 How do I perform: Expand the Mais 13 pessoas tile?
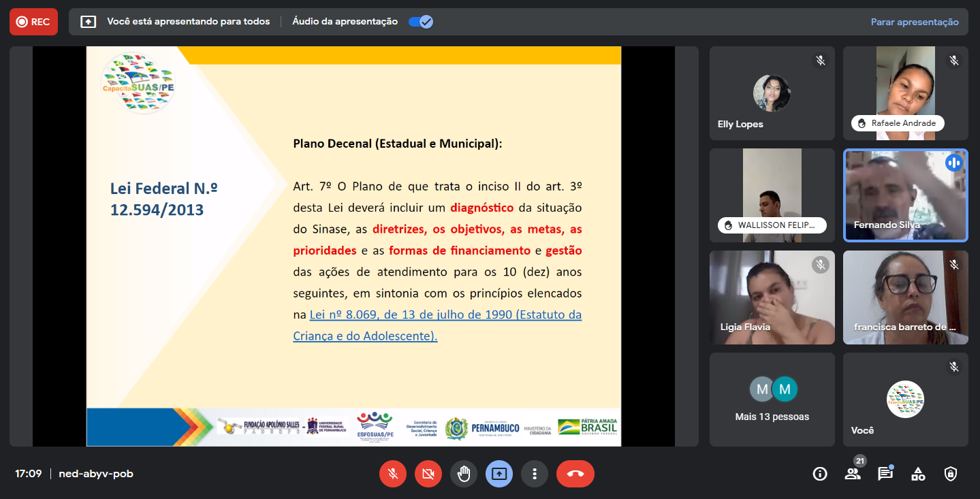772,399
